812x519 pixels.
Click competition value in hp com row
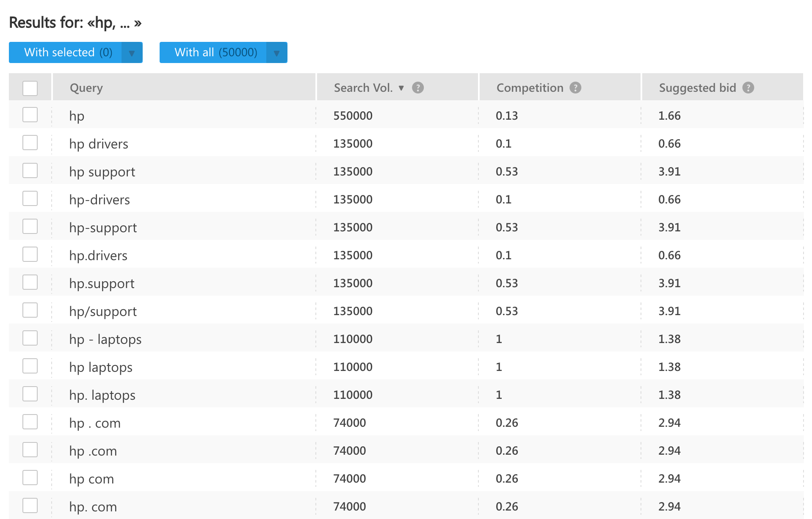coord(507,478)
